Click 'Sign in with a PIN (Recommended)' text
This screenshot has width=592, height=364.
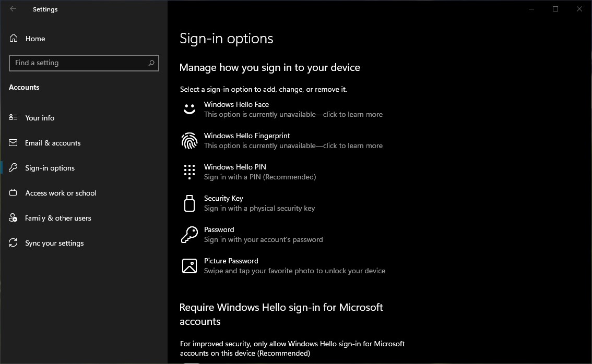(x=260, y=177)
